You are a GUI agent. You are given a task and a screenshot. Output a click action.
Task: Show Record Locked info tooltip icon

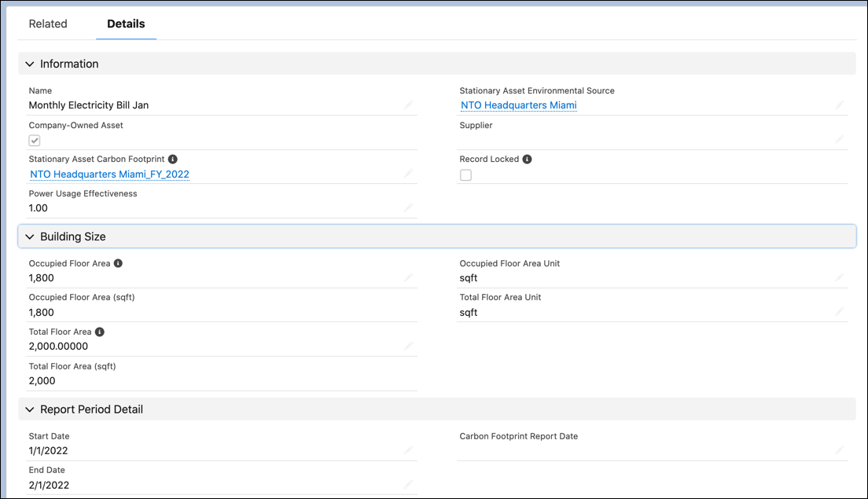[x=527, y=160]
